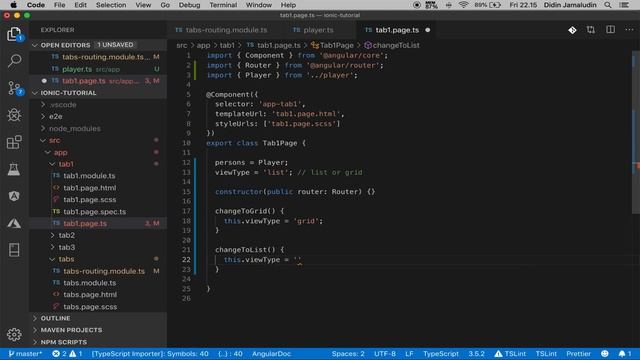The width and height of the screenshot is (640, 360).
Task: Open the Apple menu
Action: 13,5
